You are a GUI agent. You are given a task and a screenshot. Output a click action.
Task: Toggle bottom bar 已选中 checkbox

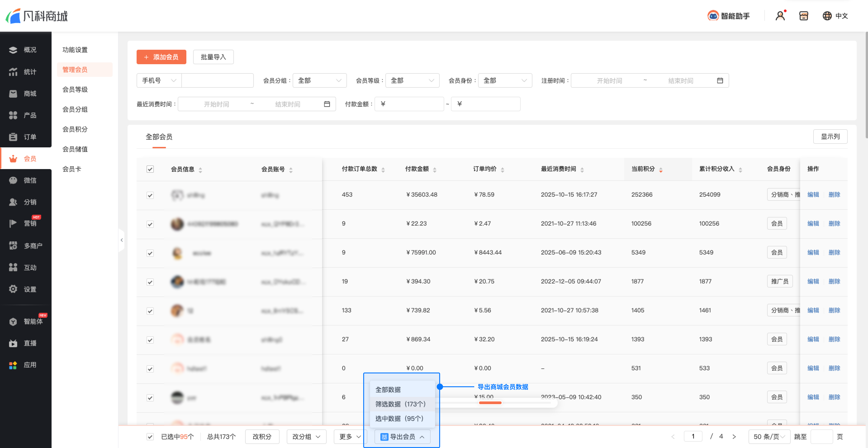(x=150, y=437)
